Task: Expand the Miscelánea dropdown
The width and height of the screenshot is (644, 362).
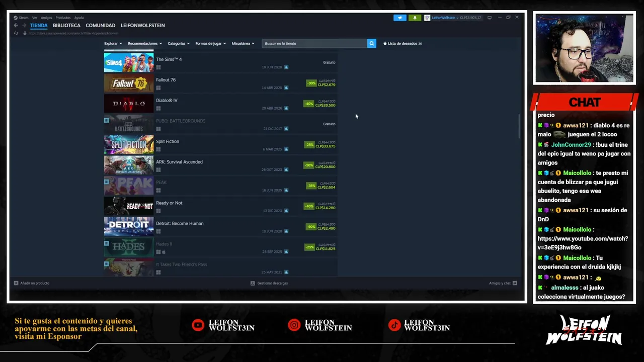Action: 243,43
